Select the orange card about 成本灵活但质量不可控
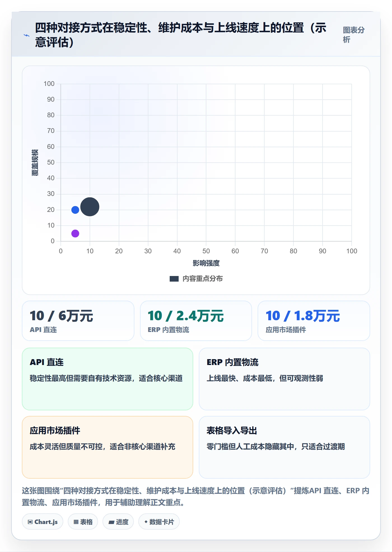392x552 pixels. click(108, 447)
